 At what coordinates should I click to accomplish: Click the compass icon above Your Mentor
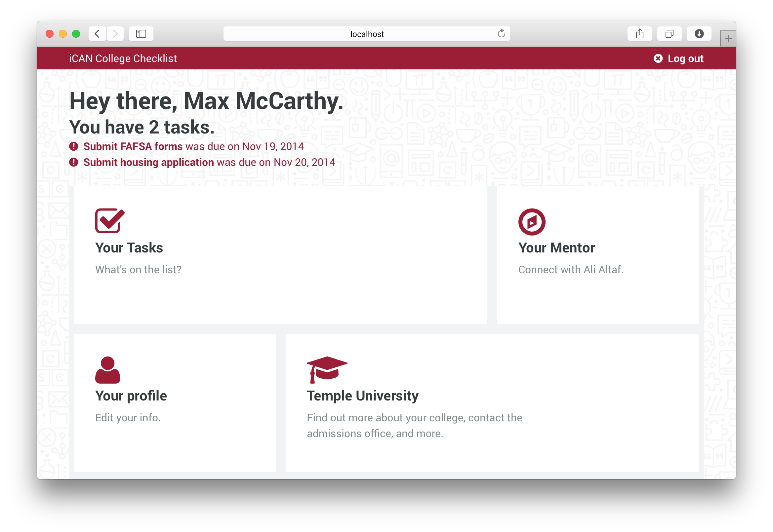[532, 222]
